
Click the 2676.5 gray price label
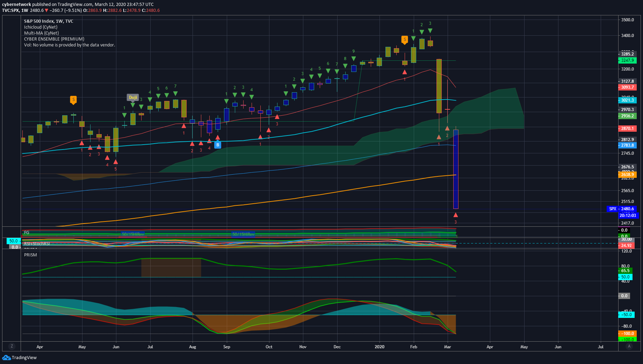tap(627, 167)
